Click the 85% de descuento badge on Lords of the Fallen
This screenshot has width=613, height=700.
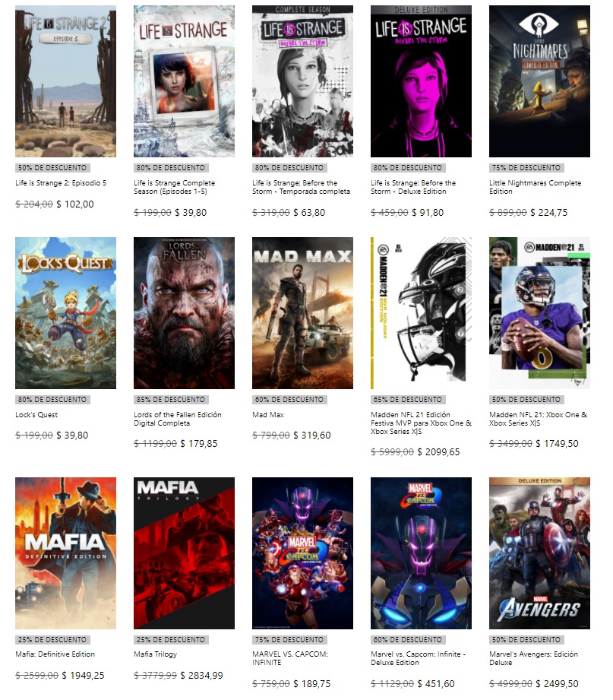click(171, 400)
